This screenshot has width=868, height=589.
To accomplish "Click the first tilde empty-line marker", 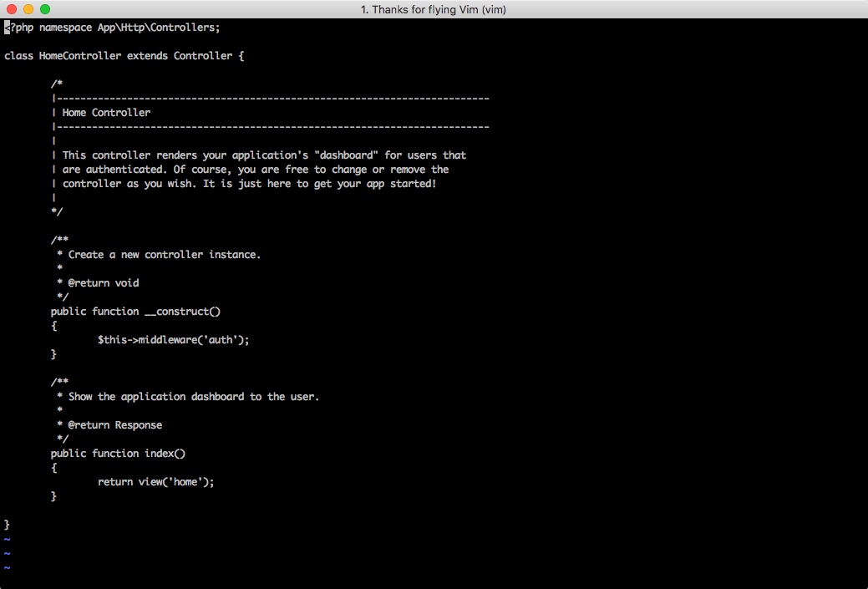I will (x=8, y=539).
